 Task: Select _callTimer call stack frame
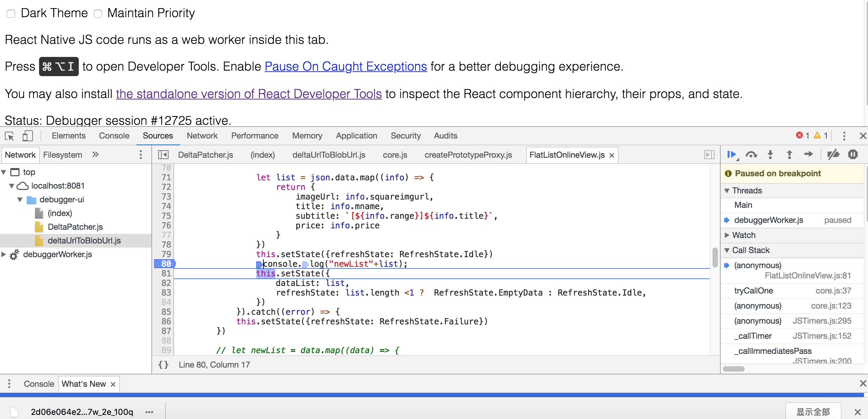[x=792, y=336]
